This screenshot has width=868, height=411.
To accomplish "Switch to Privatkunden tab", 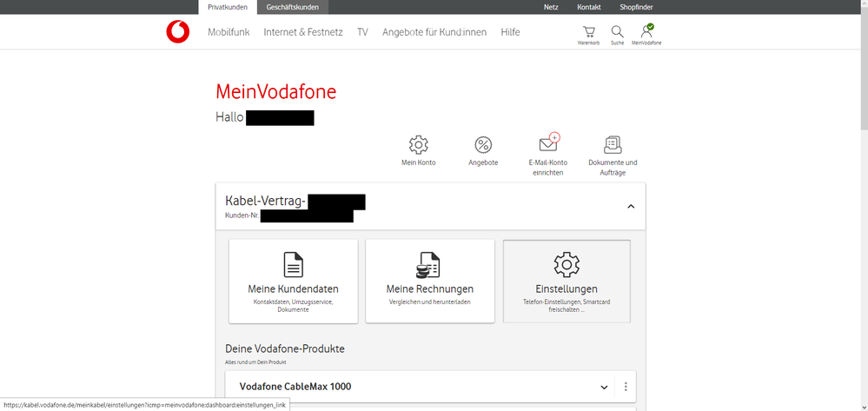I will tap(228, 7).
